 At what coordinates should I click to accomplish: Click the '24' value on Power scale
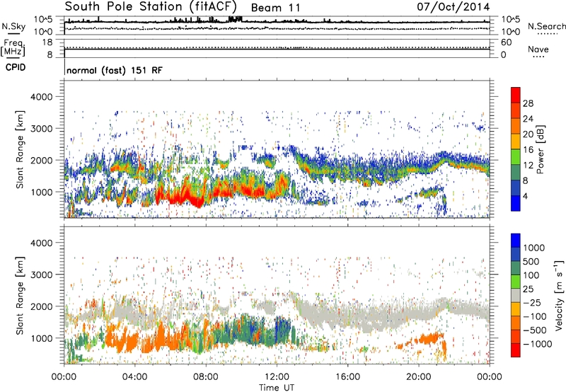[528, 119]
